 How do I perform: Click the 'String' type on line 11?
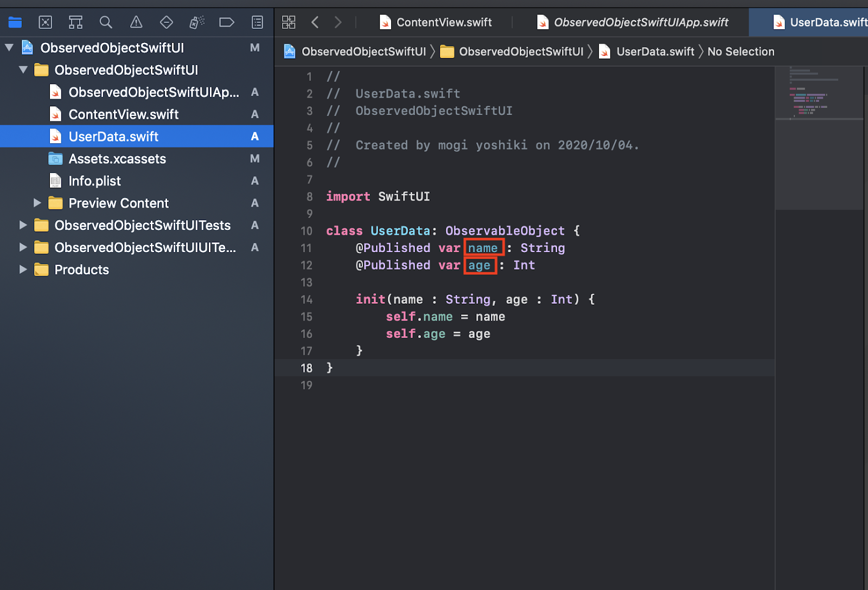543,248
